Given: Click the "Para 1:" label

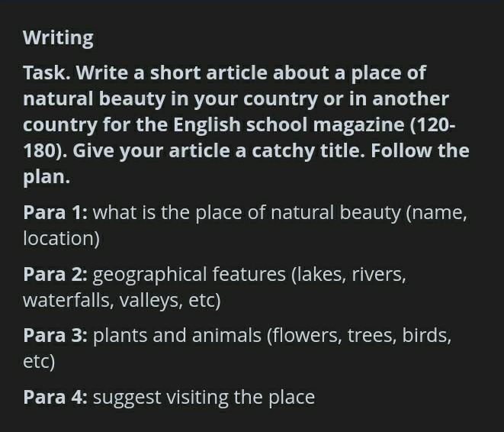Looking at the screenshot, I should pyautogui.click(x=55, y=212).
